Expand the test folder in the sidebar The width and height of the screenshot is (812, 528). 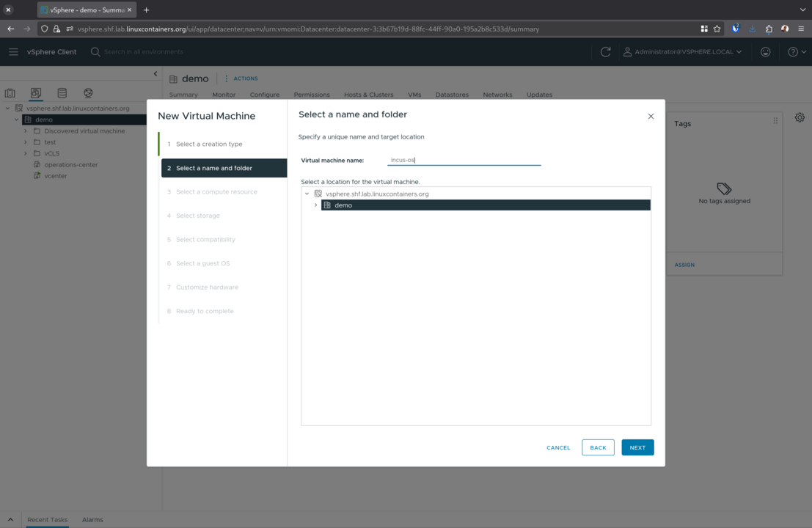26,142
